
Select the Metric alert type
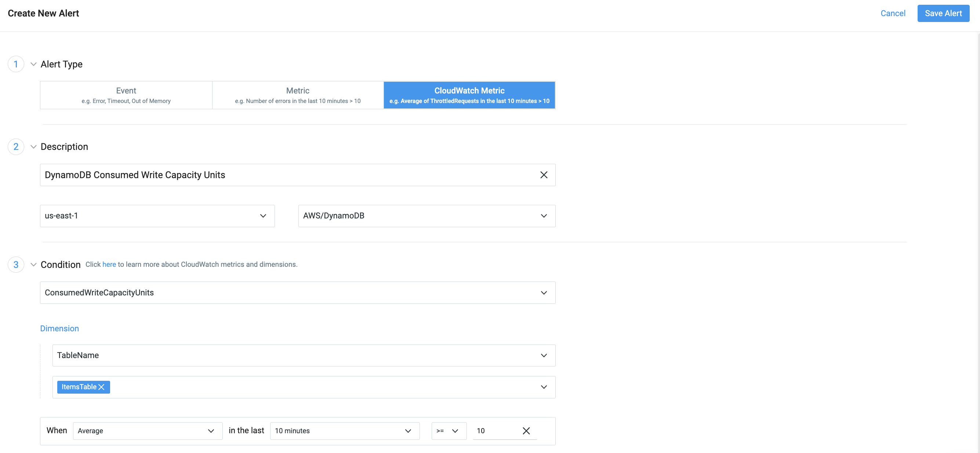[298, 95]
